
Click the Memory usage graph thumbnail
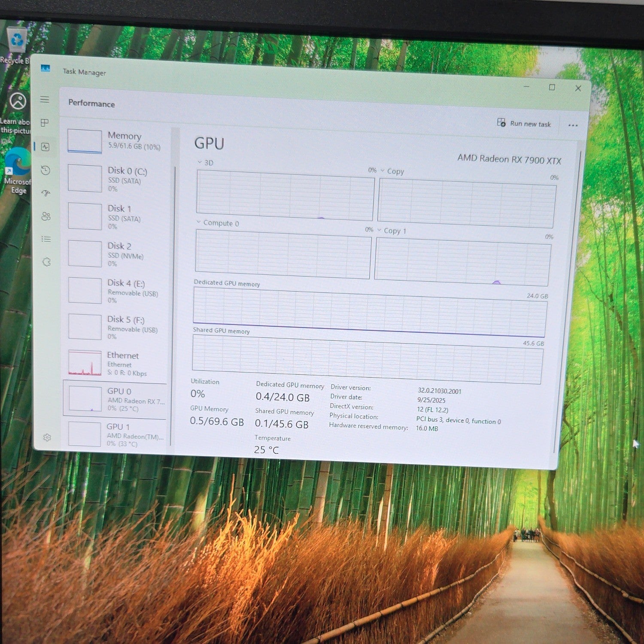point(85,141)
